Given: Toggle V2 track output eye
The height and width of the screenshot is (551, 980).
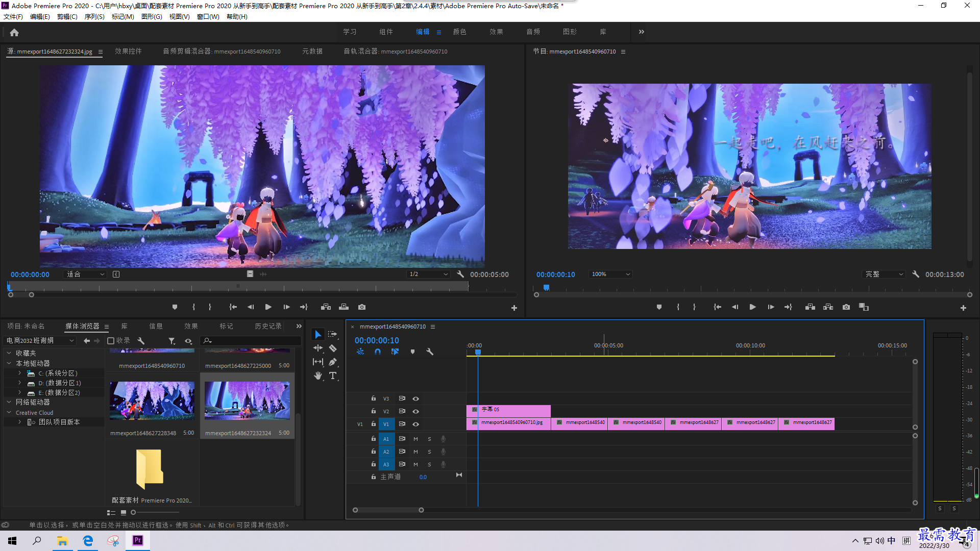Looking at the screenshot, I should pyautogui.click(x=416, y=411).
